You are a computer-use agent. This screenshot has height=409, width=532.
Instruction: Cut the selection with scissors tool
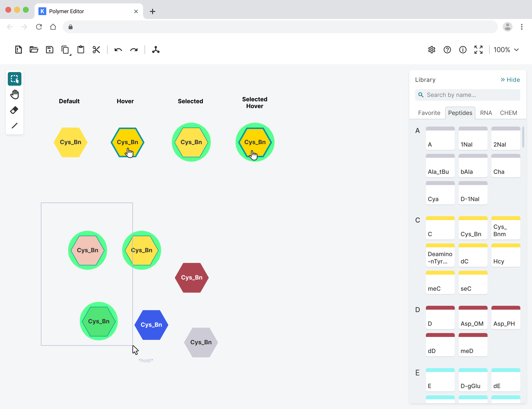96,50
